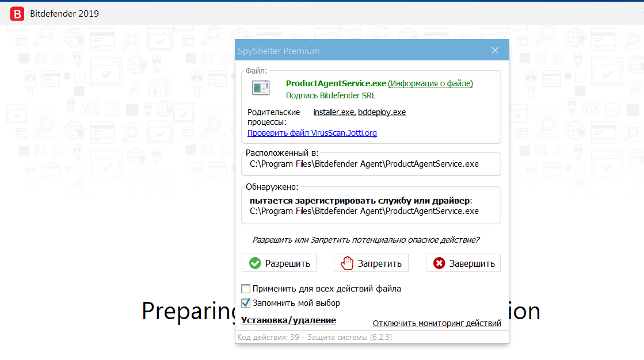Open Информация о файле link
This screenshot has height=360, width=644.
[430, 83]
